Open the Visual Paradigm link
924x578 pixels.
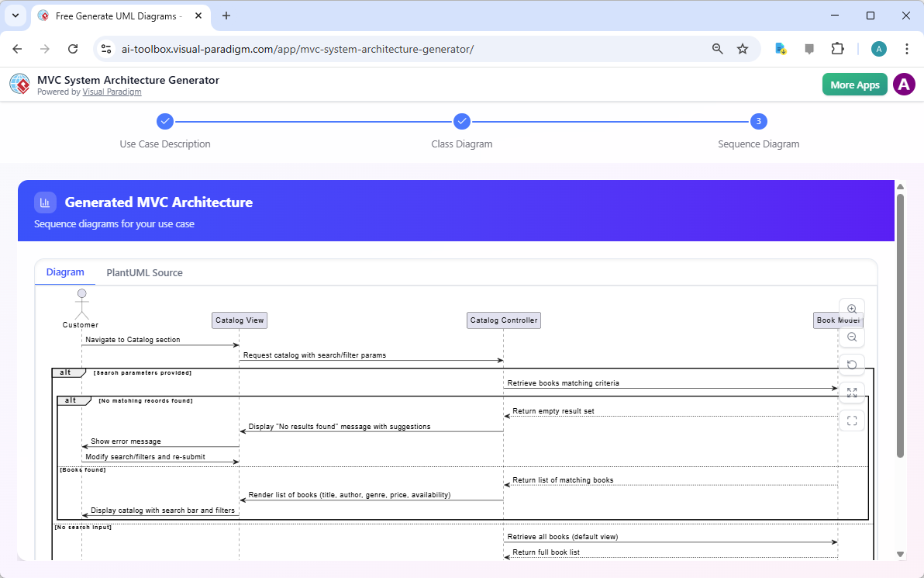point(112,92)
